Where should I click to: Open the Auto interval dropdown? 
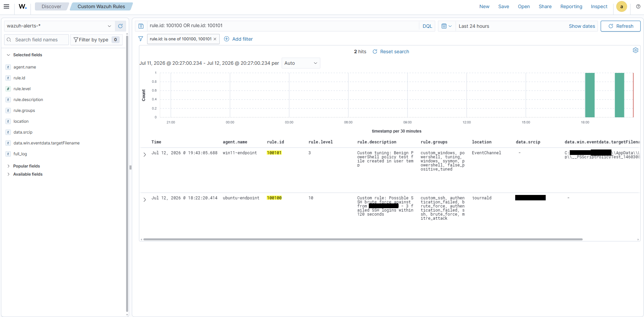point(301,63)
